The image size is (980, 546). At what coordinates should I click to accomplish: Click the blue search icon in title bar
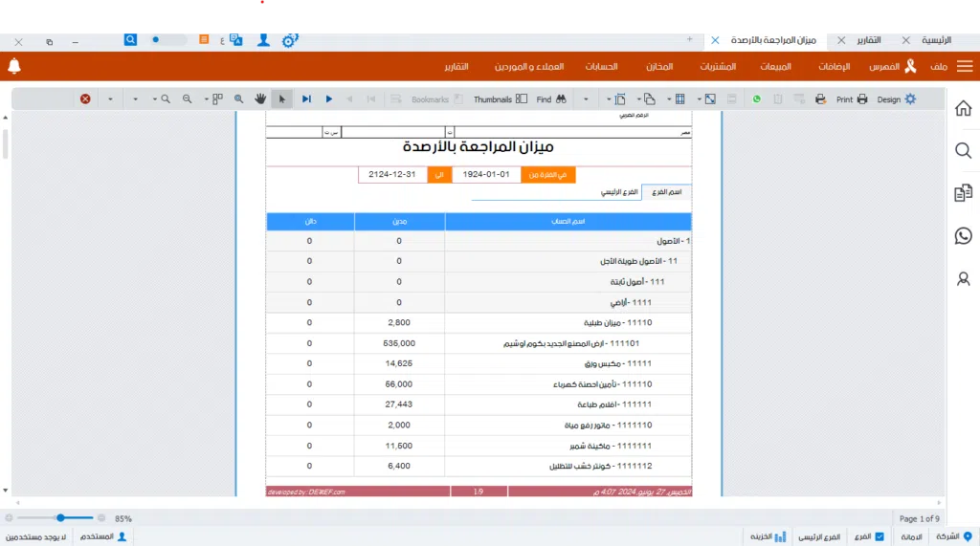click(x=130, y=40)
